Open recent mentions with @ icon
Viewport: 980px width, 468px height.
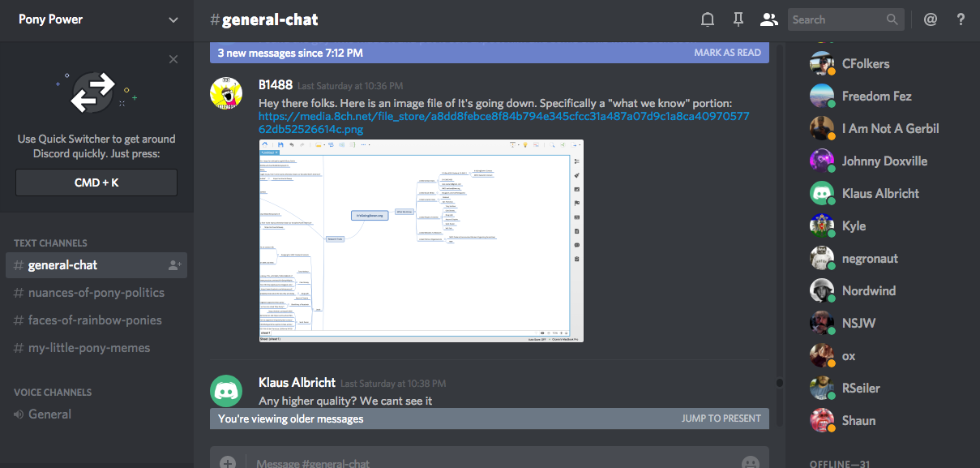(930, 19)
